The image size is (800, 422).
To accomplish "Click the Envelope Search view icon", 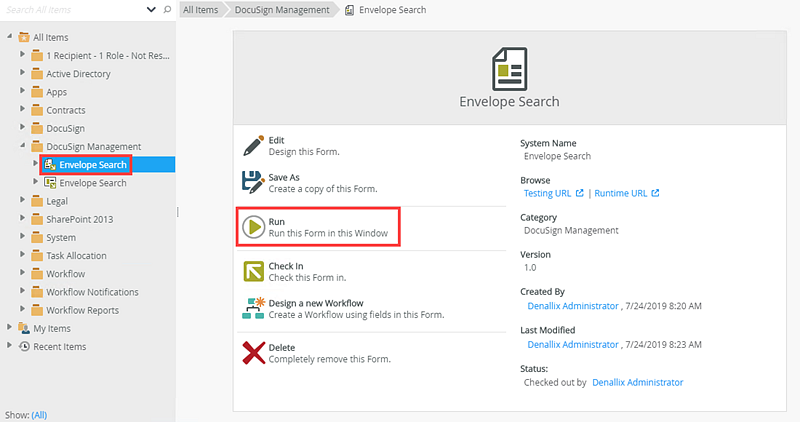I will click(50, 183).
